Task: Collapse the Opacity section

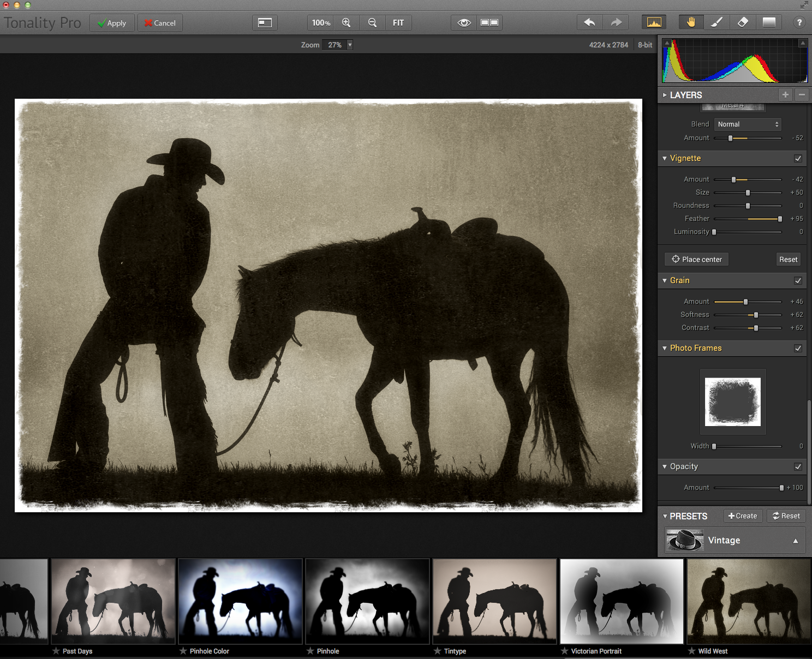Action: 665,466
